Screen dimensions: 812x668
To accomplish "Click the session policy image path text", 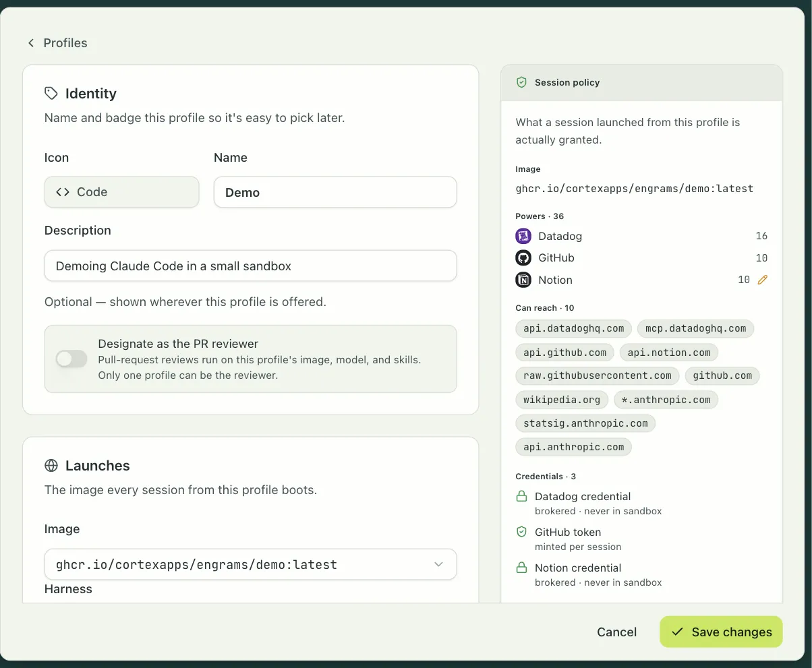I will point(635,189).
